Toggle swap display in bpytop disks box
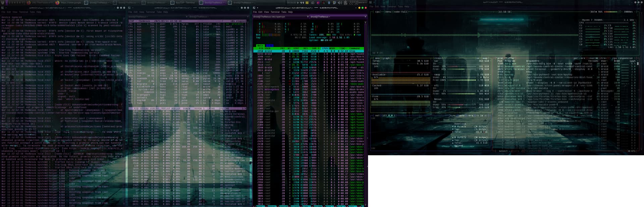This screenshot has width=644, height=207. click(x=484, y=58)
